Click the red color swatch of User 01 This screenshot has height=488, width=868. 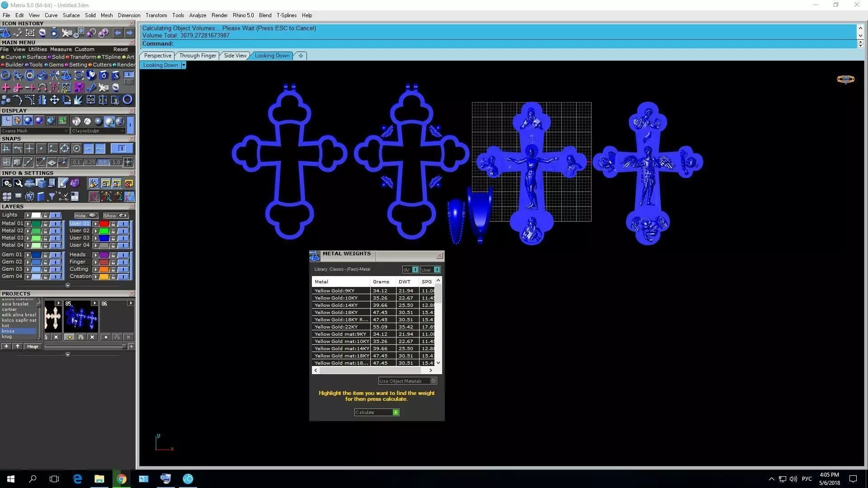point(104,224)
